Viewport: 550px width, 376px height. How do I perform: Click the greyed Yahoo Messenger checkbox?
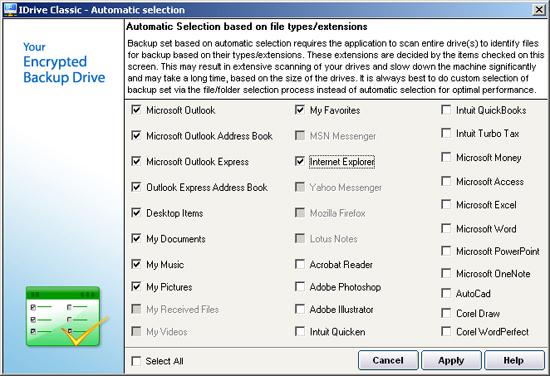click(300, 187)
